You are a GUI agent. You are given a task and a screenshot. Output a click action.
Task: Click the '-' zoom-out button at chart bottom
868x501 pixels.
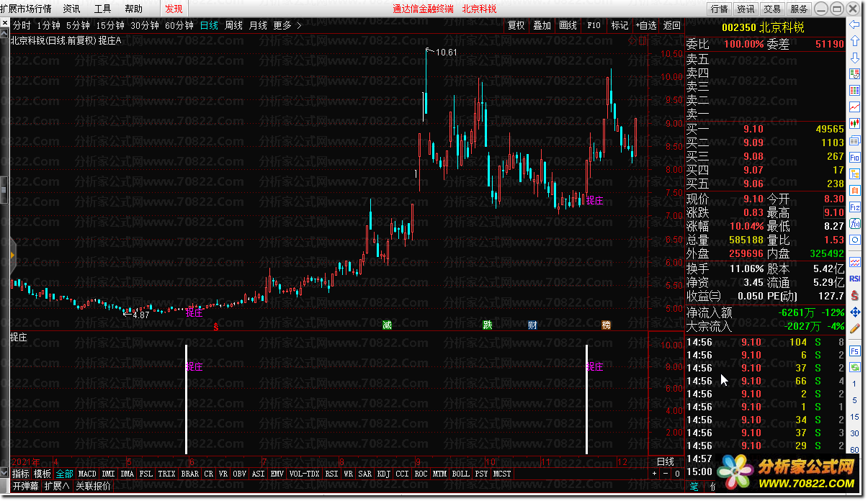tap(665, 474)
